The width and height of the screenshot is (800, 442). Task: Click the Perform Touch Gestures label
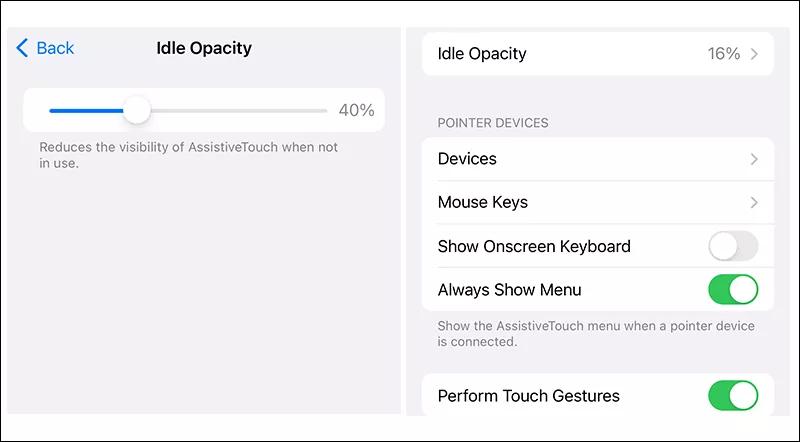tap(529, 396)
